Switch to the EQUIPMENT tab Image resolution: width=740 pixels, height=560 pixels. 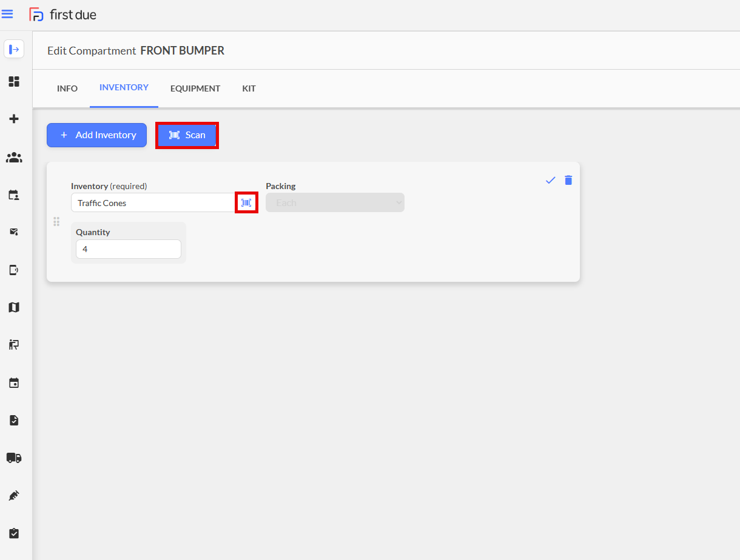click(195, 88)
